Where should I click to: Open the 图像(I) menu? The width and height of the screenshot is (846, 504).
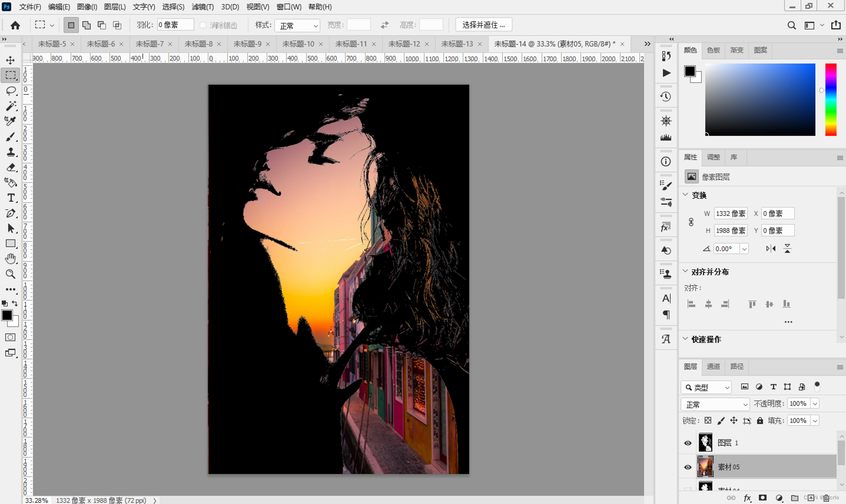coord(87,7)
